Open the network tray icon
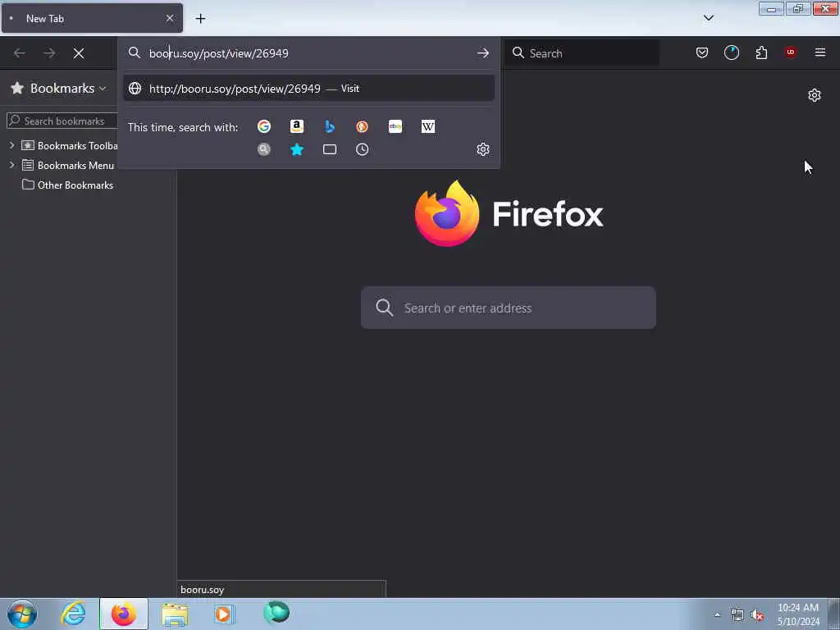840x630 pixels. (737, 615)
